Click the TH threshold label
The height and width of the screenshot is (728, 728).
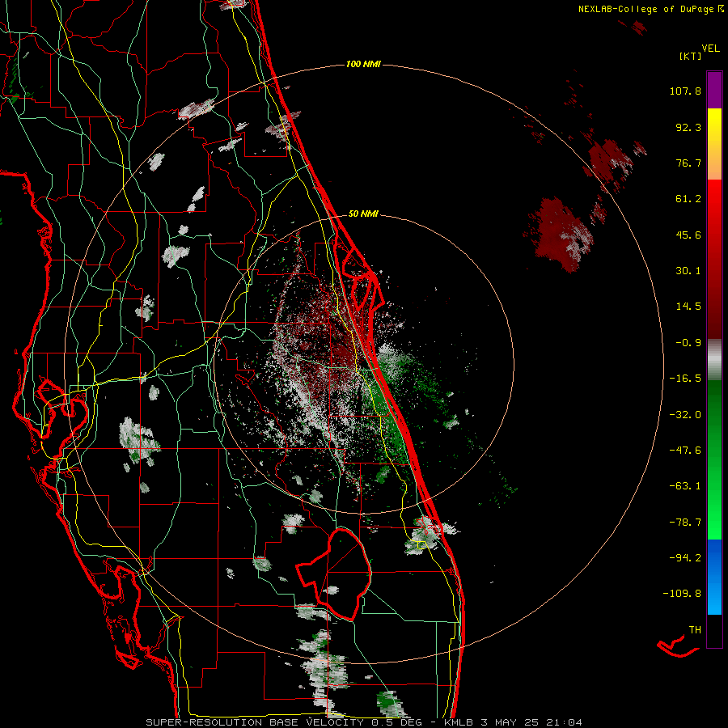point(695,630)
